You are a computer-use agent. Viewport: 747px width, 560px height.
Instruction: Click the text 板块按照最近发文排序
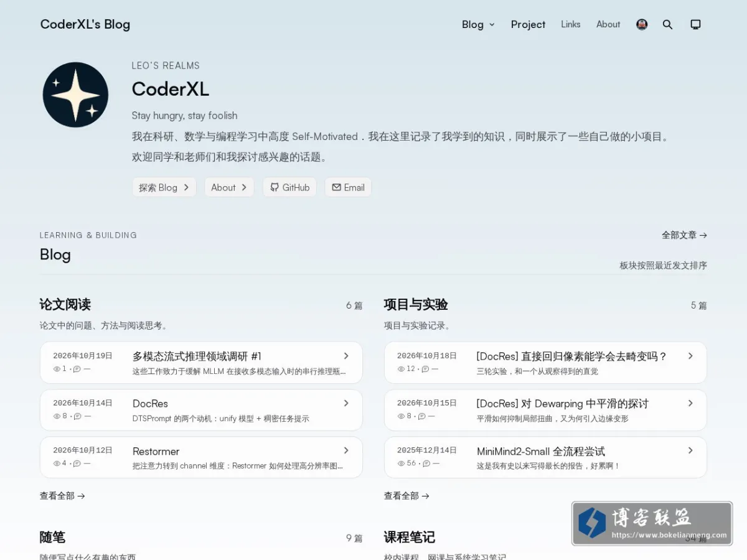point(663,265)
